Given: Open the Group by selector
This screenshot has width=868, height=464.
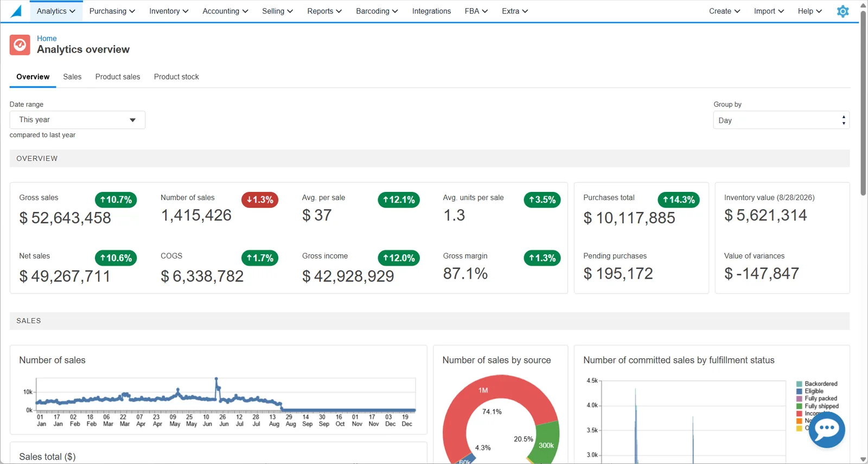Looking at the screenshot, I should (x=781, y=120).
